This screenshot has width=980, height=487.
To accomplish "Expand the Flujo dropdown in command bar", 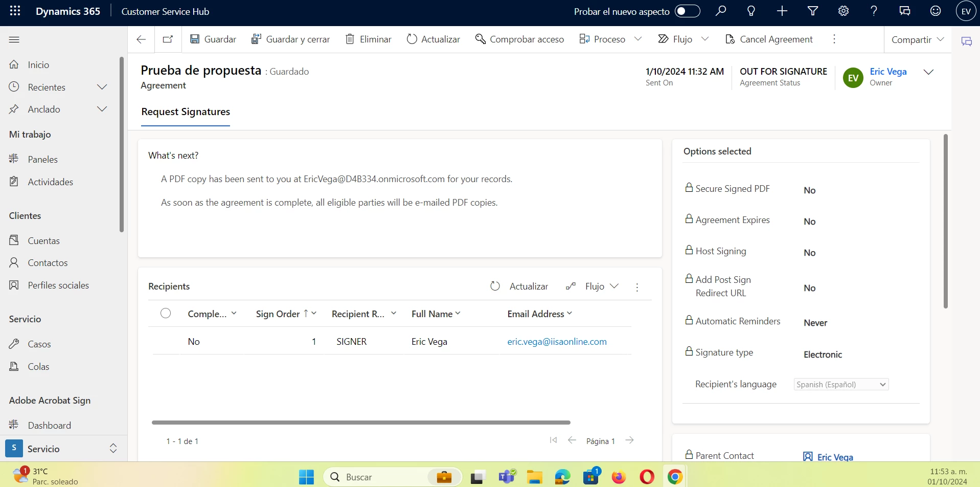I will 705,39.
